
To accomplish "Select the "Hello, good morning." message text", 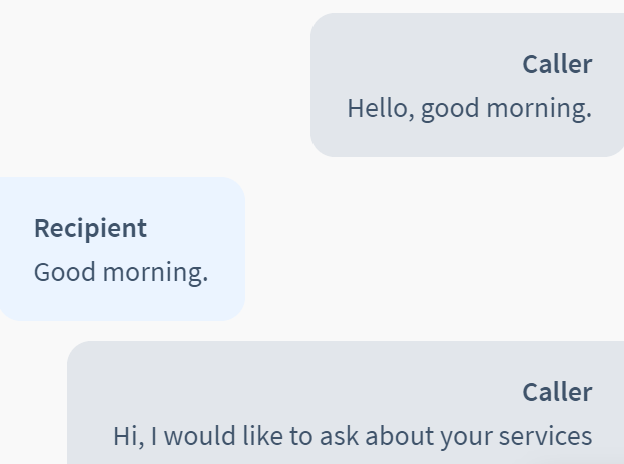I will point(470,109).
